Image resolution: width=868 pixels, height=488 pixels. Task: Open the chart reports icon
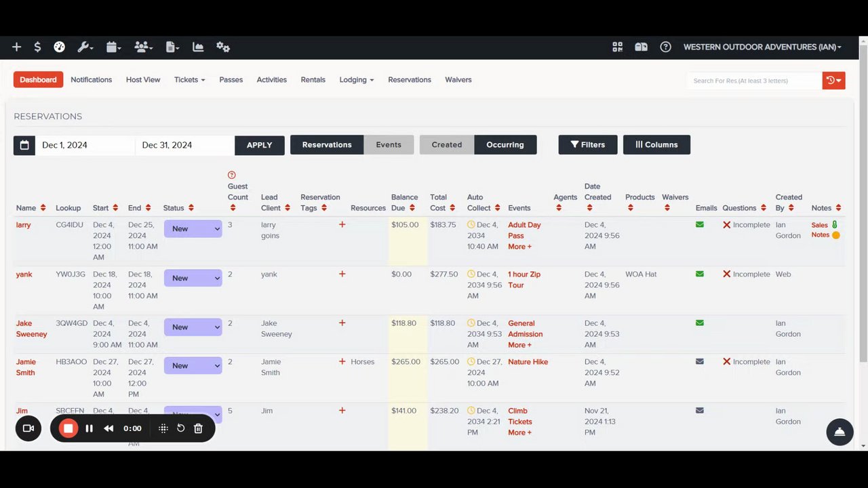[198, 47]
